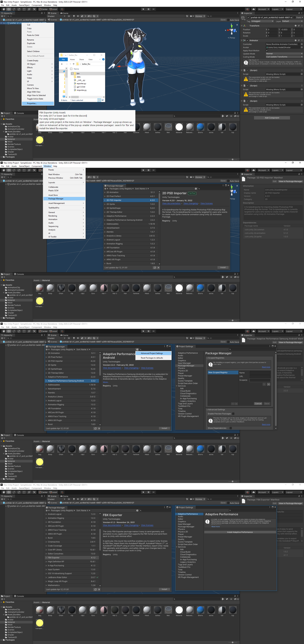Click the Scene orientation gizmo above Persp label
This screenshot has height=644, width=304.
point(232,30)
